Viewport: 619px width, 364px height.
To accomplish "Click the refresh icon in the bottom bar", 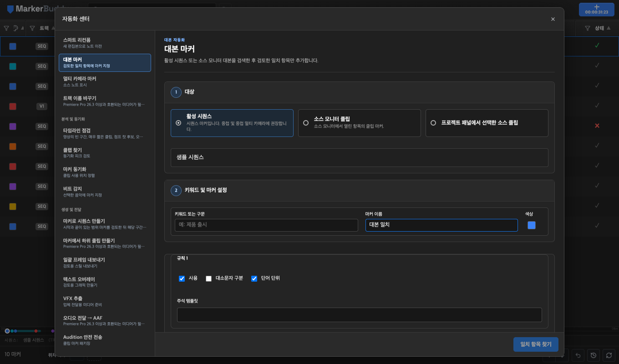I will coord(608,355).
